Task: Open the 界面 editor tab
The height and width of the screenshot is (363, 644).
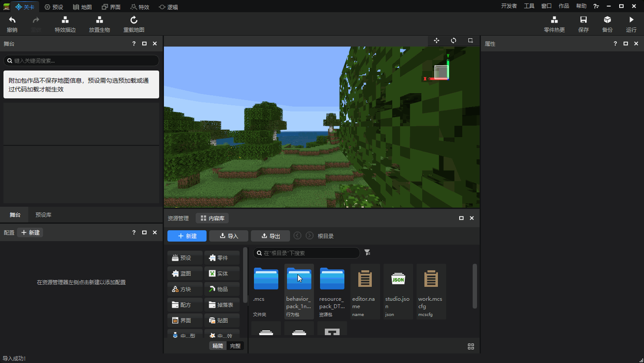Action: 111,7
